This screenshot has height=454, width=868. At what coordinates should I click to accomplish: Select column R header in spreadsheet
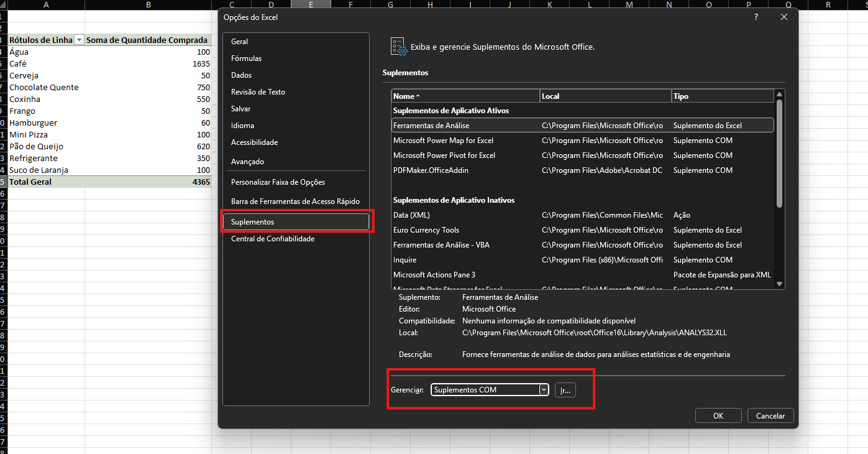pyautogui.click(x=828, y=5)
